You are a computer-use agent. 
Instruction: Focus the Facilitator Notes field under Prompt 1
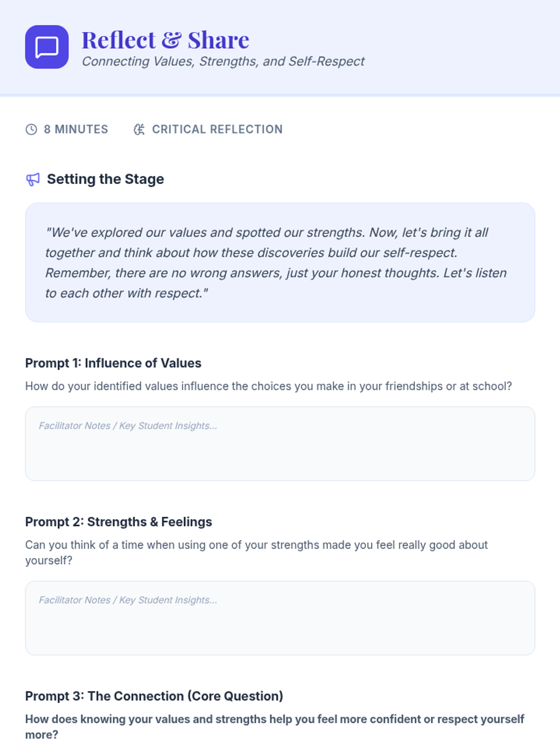point(280,444)
